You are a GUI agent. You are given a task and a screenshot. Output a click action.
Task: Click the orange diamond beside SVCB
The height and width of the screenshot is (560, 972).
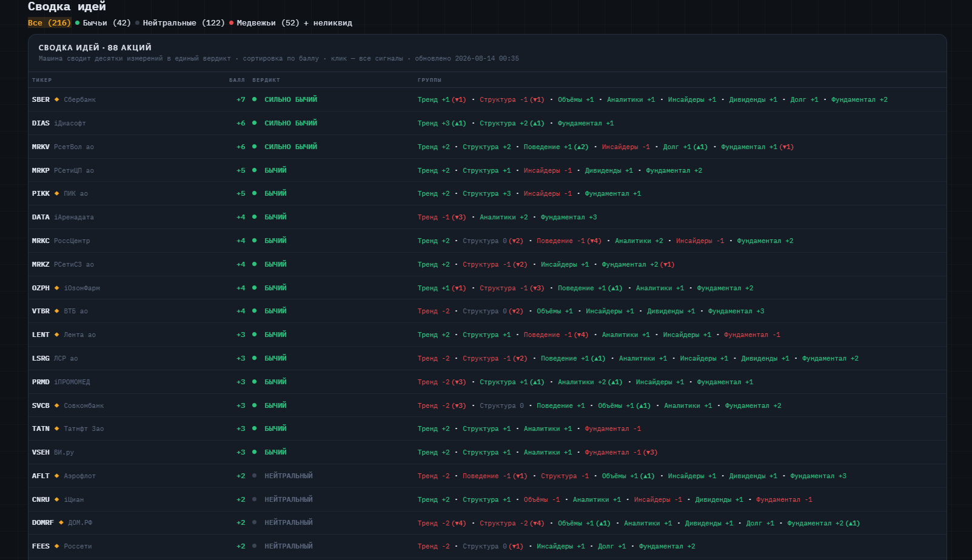pyautogui.click(x=57, y=405)
